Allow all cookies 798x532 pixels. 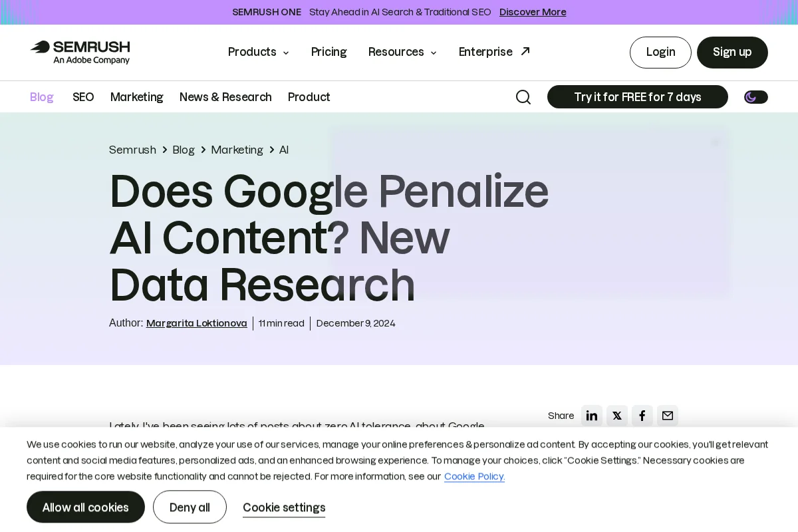86,507
